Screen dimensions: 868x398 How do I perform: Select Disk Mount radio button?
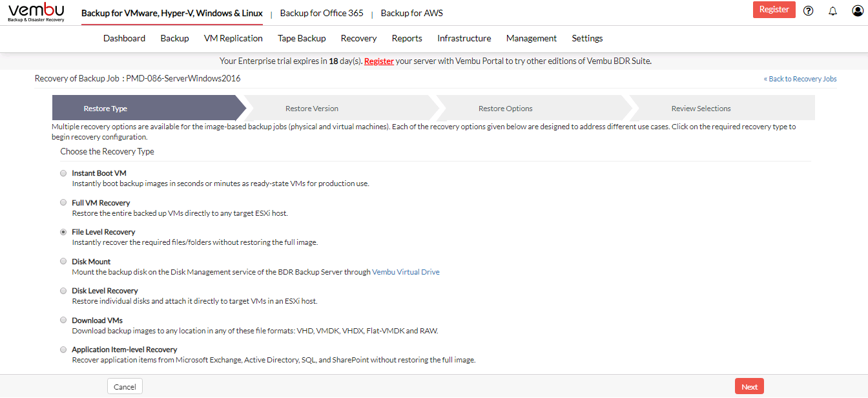click(63, 261)
